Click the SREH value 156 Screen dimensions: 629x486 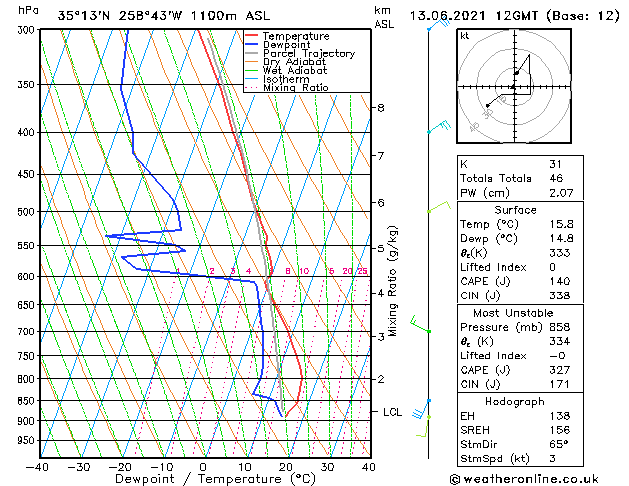(x=560, y=430)
